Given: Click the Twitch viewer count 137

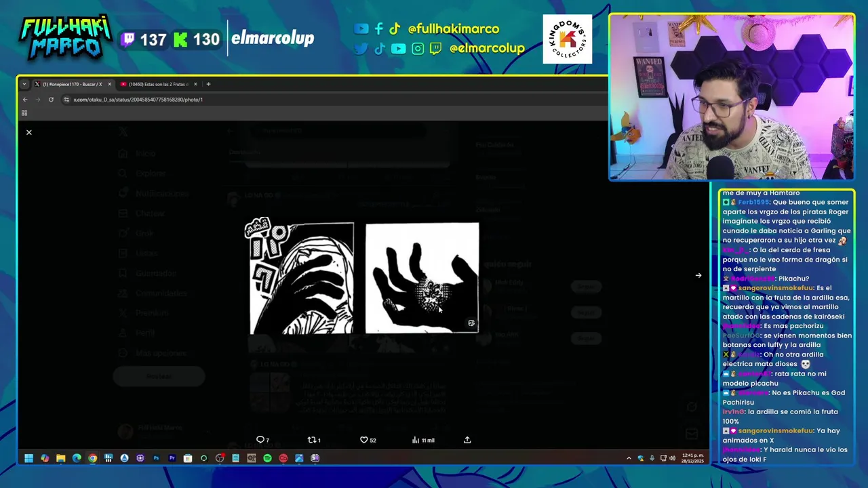Looking at the screenshot, I should coord(144,39).
